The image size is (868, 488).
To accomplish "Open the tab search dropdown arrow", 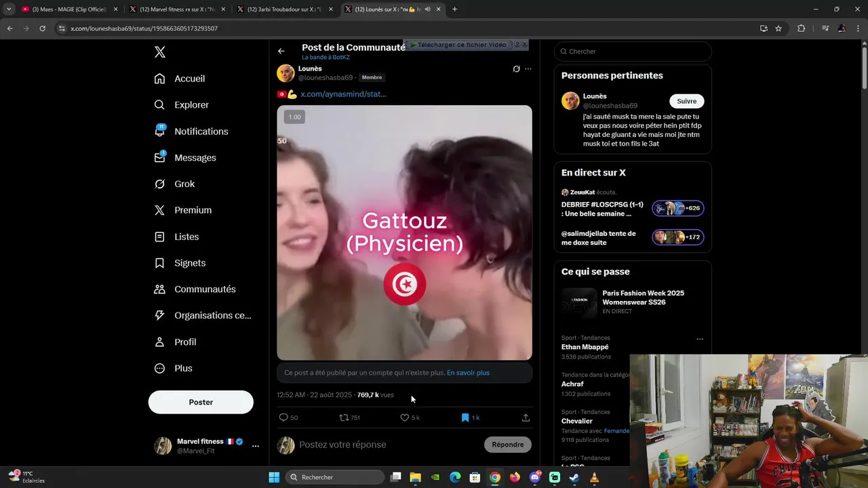I will [8, 9].
